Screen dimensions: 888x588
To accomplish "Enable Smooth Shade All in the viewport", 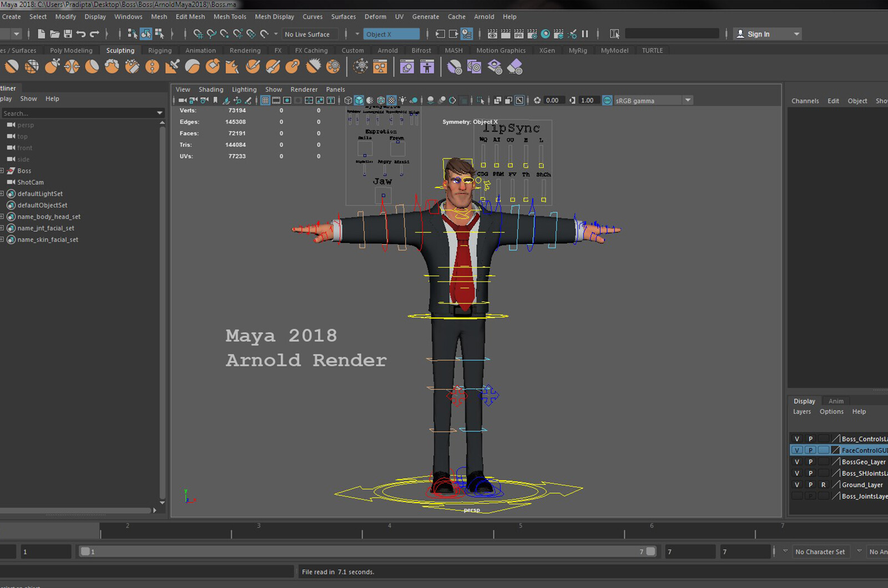I will [x=358, y=100].
